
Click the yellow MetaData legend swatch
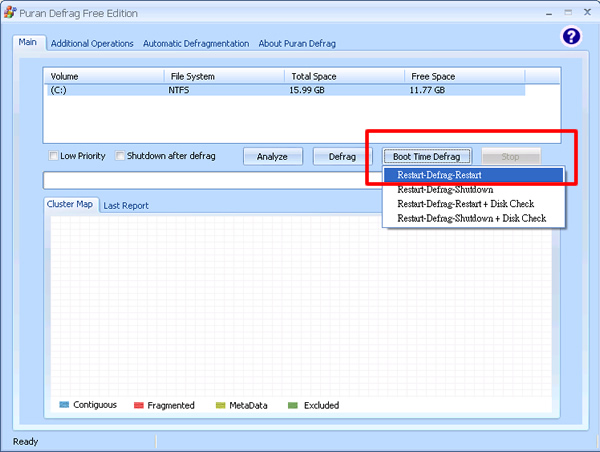[x=220, y=405]
